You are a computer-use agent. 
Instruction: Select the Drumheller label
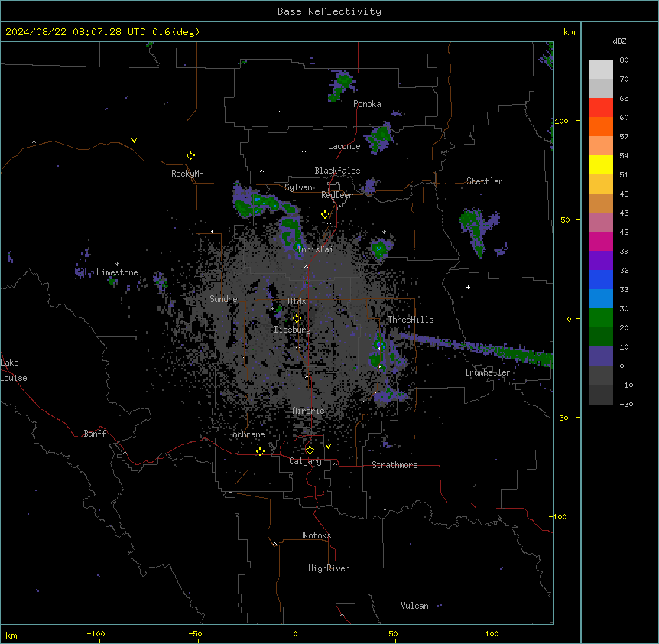(x=488, y=372)
